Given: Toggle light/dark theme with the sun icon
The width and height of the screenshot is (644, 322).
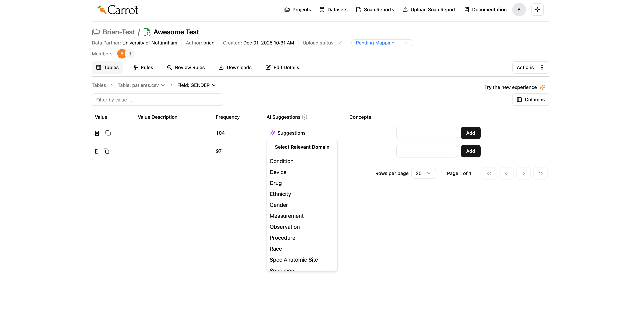Looking at the screenshot, I should click(537, 9).
